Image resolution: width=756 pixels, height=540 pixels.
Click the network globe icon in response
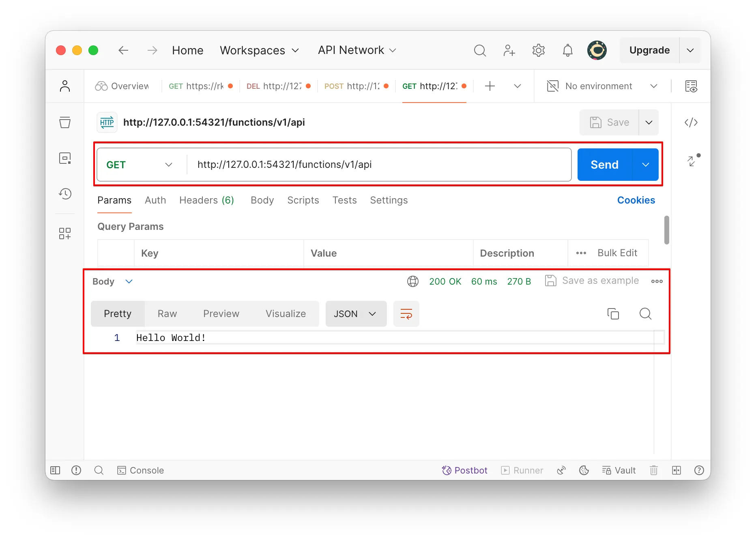413,281
